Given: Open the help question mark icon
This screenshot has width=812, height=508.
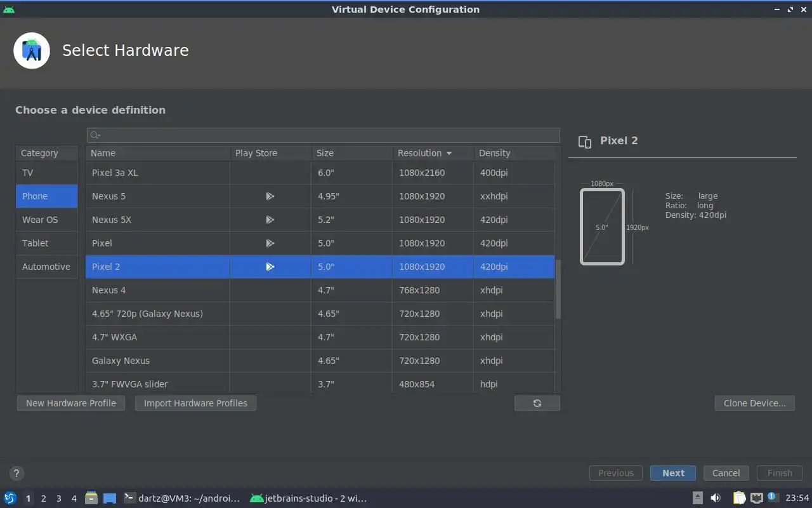Looking at the screenshot, I should pos(16,473).
